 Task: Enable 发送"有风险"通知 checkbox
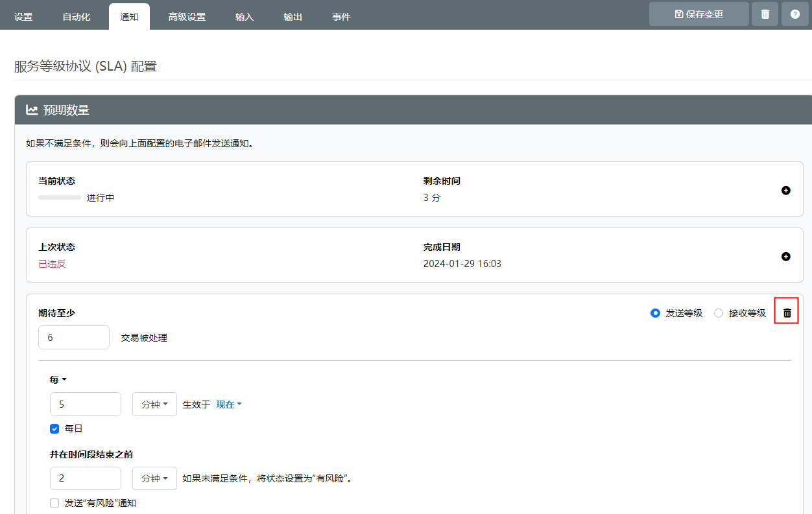55,503
